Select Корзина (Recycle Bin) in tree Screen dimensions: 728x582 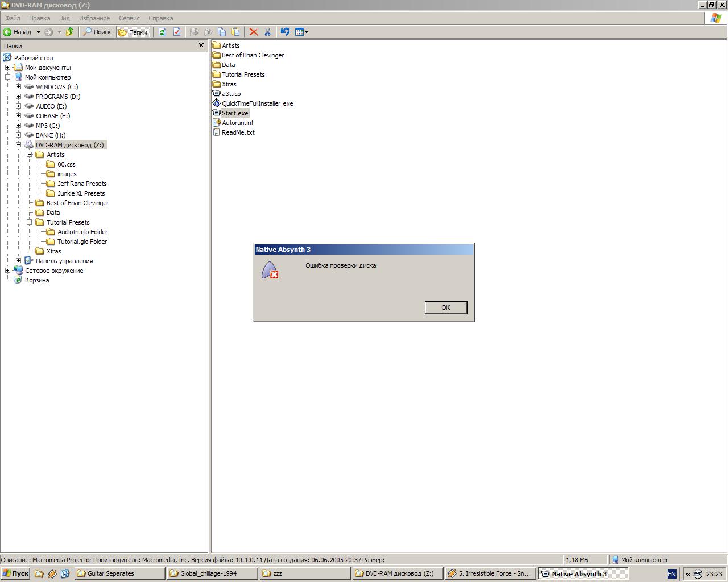pos(37,280)
